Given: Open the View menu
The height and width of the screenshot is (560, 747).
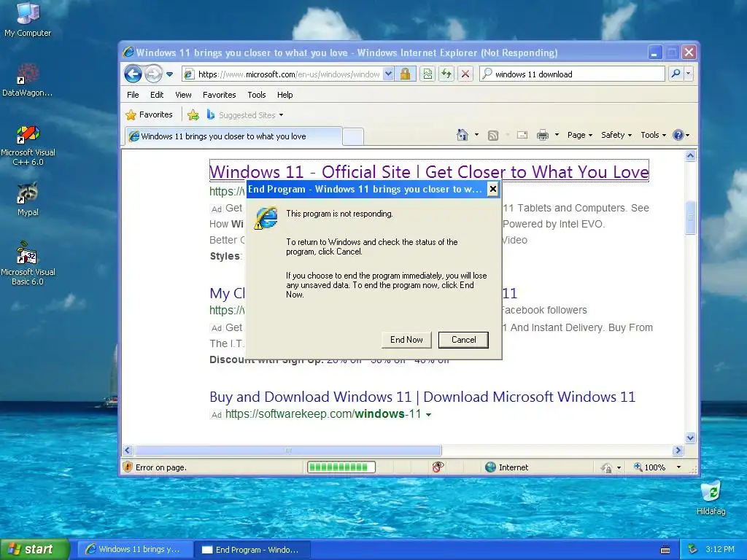Looking at the screenshot, I should [183, 95].
